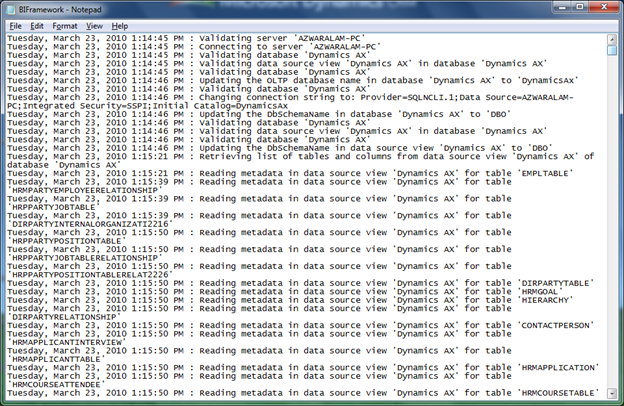
Task: Minimize the BIFramework Notepad window
Action: 562,7
